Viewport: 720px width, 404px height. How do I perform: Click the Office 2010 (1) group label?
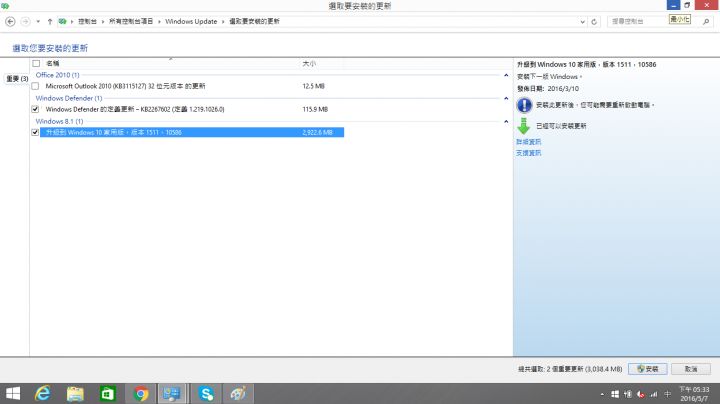pos(57,75)
